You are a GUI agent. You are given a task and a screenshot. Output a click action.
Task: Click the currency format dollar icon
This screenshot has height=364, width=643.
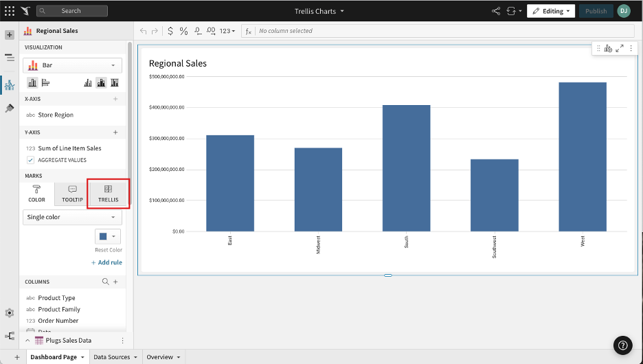(170, 31)
